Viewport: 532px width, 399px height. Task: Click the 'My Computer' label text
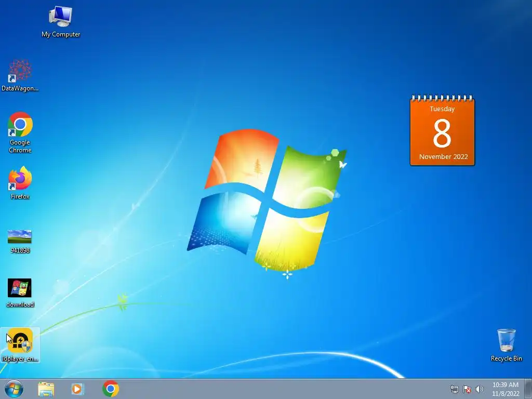(61, 34)
